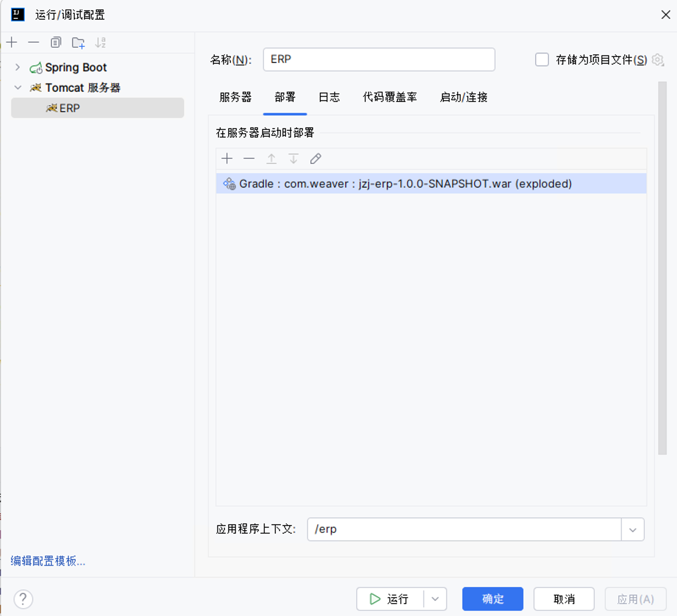Switch to the 服务器 tab

pyautogui.click(x=235, y=97)
